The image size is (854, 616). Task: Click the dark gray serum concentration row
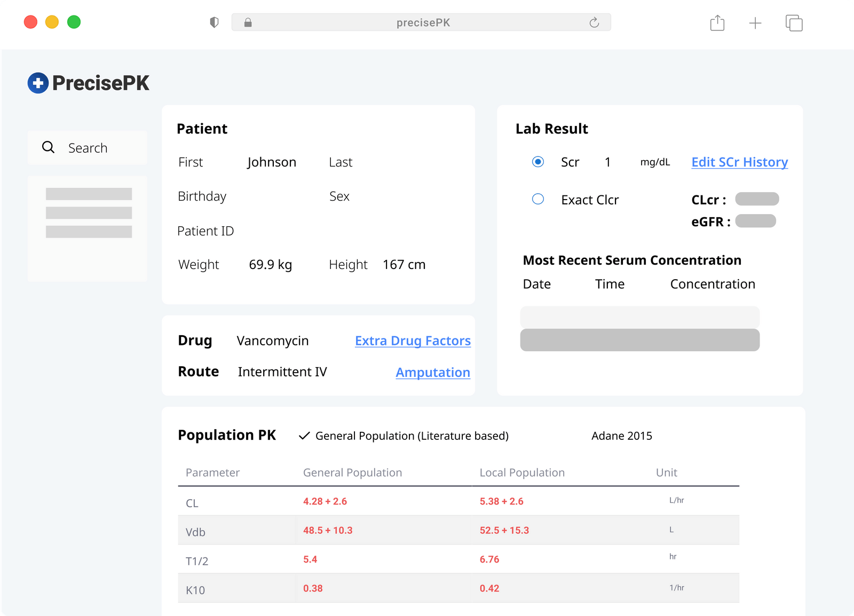(x=639, y=340)
